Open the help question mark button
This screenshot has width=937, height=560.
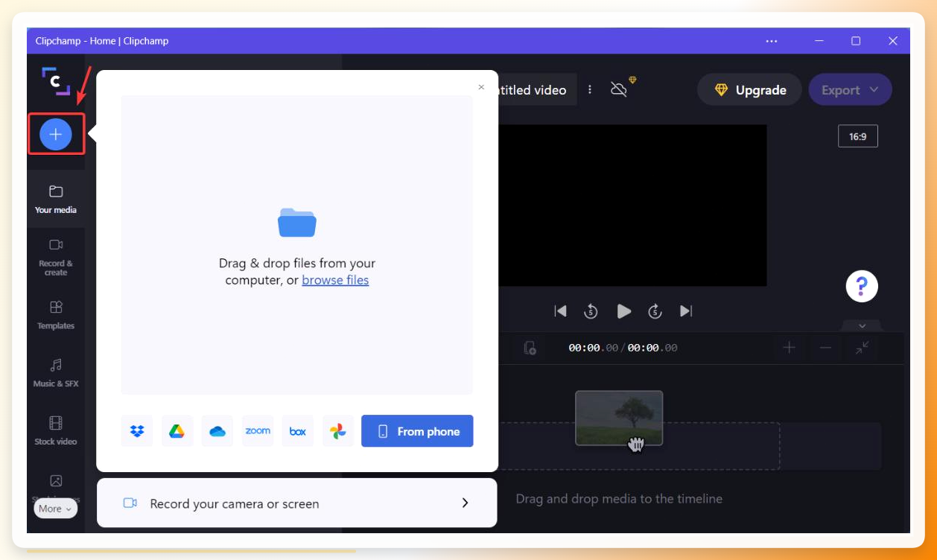[x=862, y=286]
